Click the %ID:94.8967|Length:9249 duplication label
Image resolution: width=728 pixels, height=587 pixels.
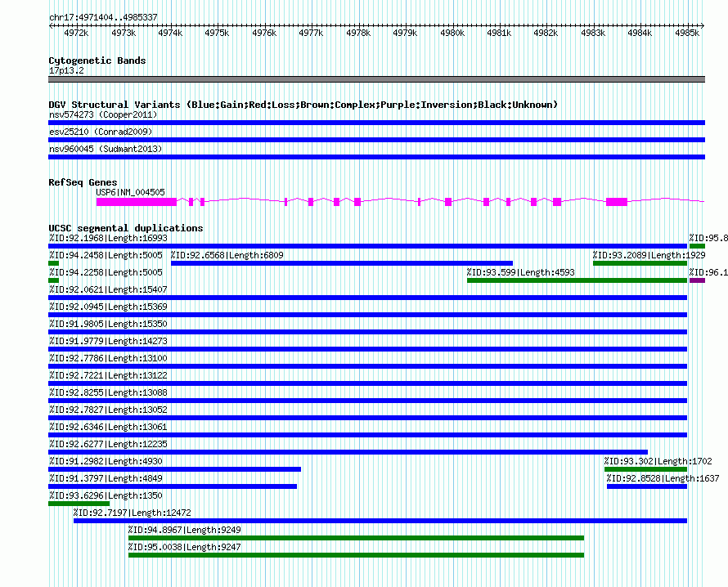185,530
